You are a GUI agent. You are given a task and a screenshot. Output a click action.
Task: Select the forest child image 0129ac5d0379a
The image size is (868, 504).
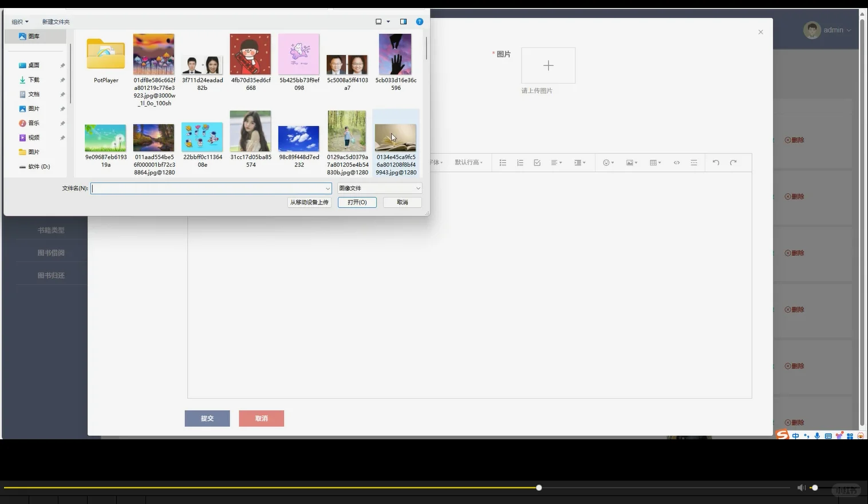click(x=348, y=143)
